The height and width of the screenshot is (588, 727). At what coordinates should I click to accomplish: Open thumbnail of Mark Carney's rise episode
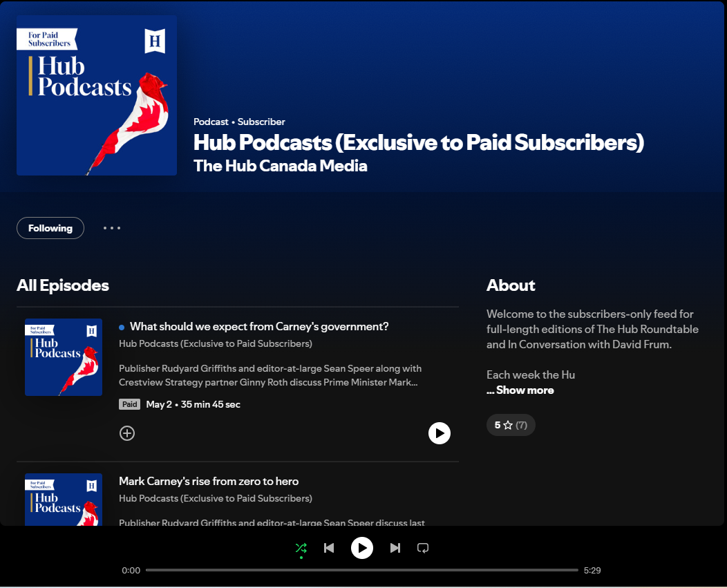click(x=64, y=500)
